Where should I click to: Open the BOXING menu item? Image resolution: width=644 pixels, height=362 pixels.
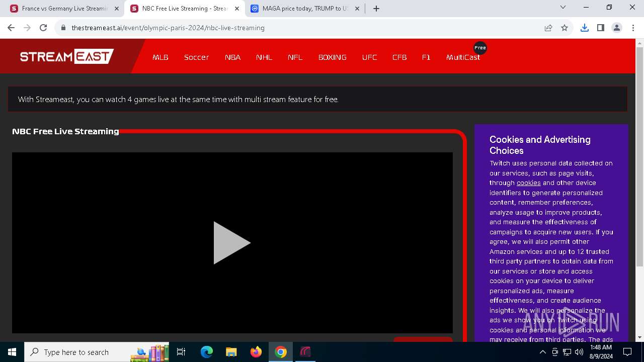(x=333, y=57)
